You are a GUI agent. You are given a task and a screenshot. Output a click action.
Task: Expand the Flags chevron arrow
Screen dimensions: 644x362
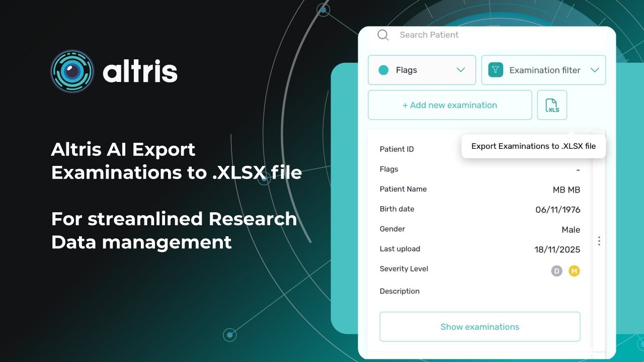click(x=460, y=70)
